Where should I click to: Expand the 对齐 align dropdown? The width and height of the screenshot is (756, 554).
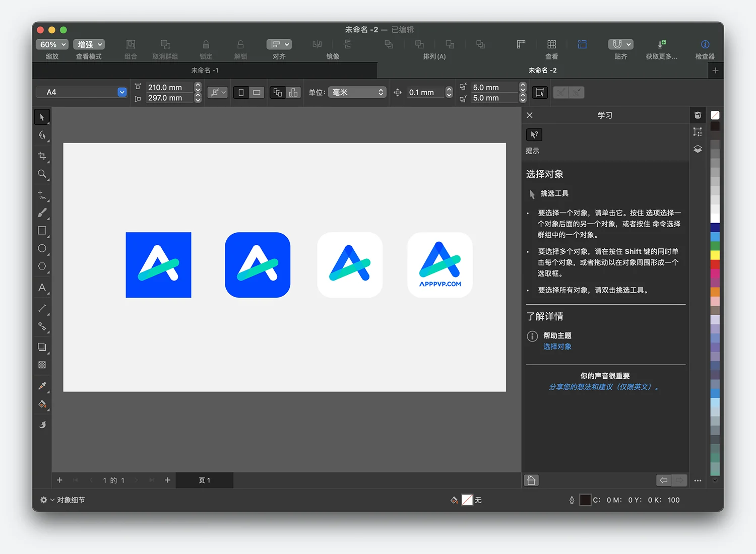point(279,44)
